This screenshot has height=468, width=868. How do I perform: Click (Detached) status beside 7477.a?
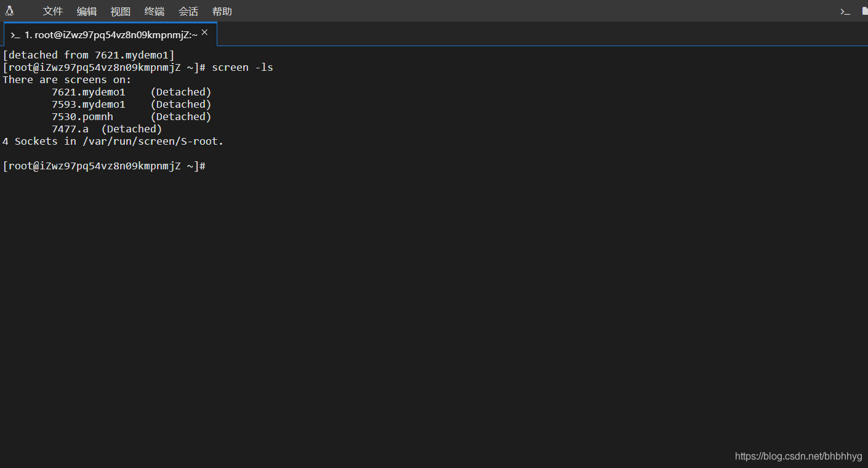coord(132,129)
